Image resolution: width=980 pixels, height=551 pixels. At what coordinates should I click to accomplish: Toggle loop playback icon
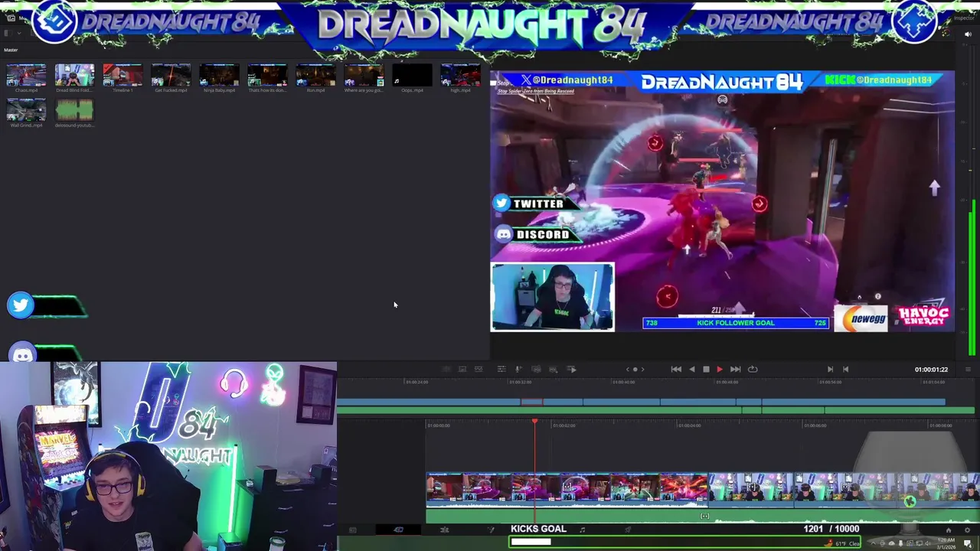point(753,369)
